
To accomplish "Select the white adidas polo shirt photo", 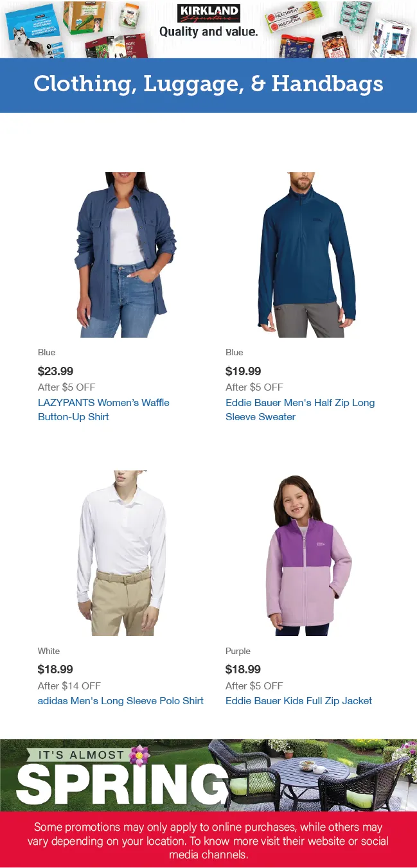I will [122, 553].
